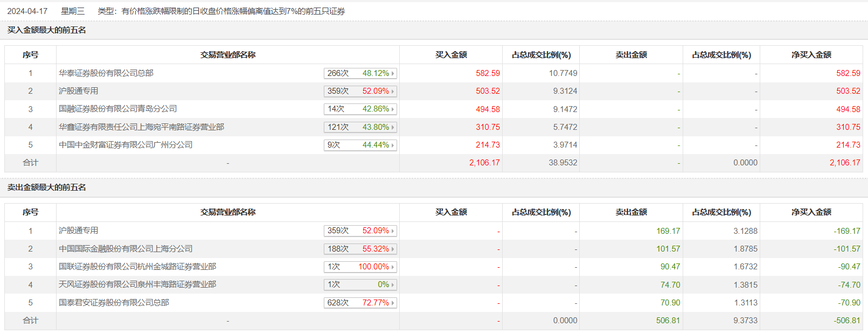Click the 买入金额最大的前五名 section heading

click(47, 30)
